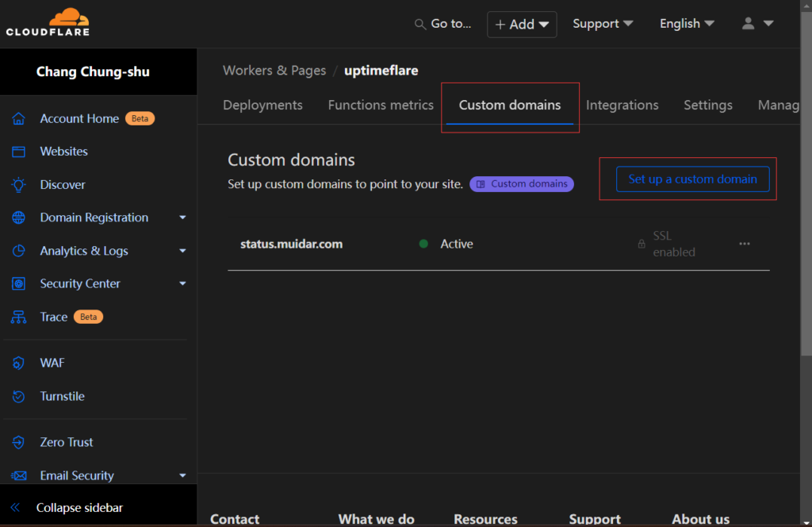The height and width of the screenshot is (527, 812).
Task: Go to Workers & Pages breadcrumb
Action: (x=274, y=71)
